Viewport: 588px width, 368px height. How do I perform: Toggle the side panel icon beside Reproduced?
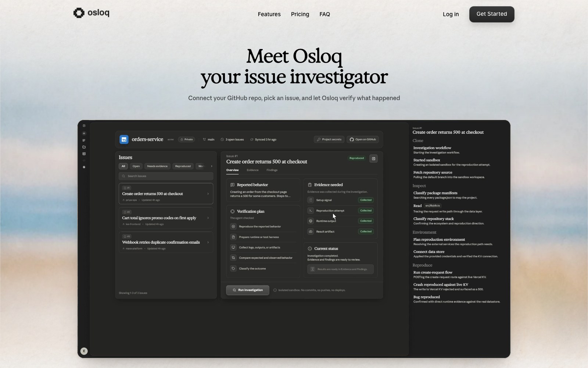[373, 159]
